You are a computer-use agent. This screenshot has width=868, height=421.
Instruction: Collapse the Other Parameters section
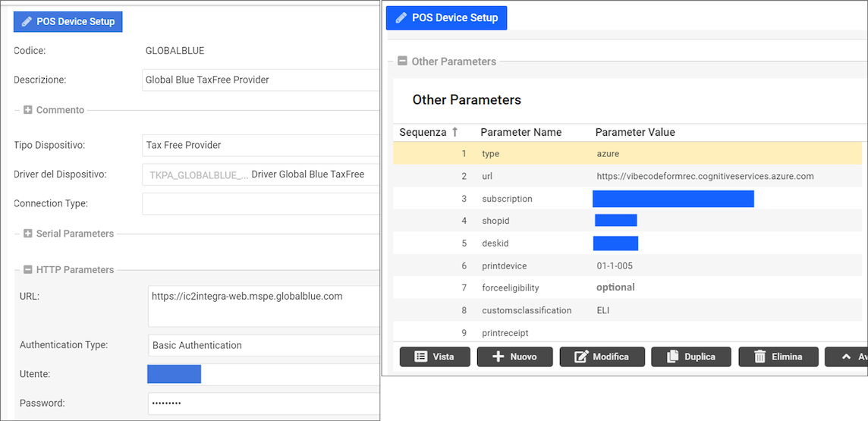402,61
